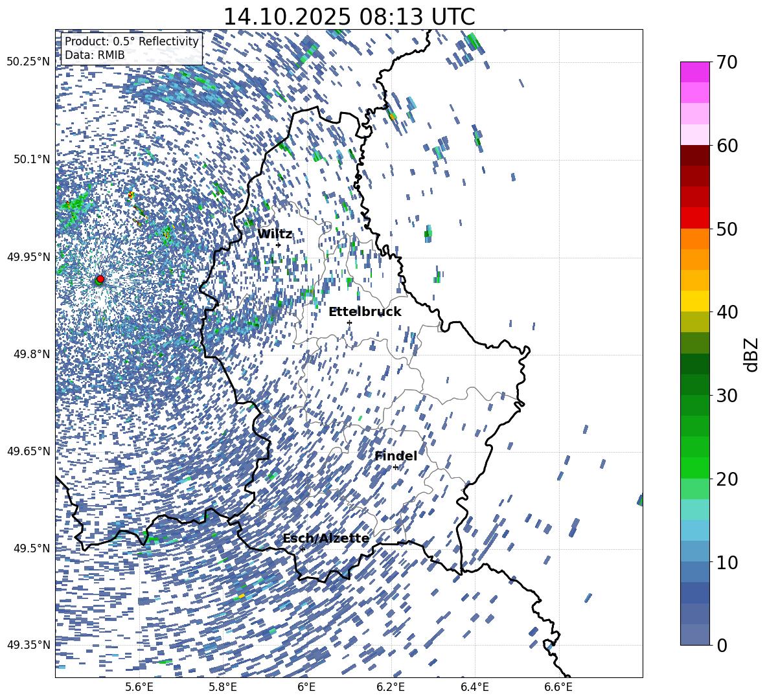This screenshot has height=700, width=767.
Task: Click the dBZ colorbar axis label
Action: pos(751,354)
